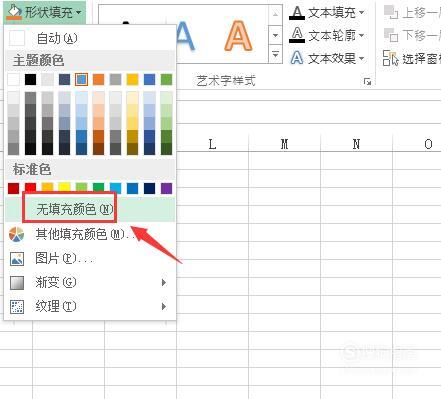Select column L header

(212, 144)
